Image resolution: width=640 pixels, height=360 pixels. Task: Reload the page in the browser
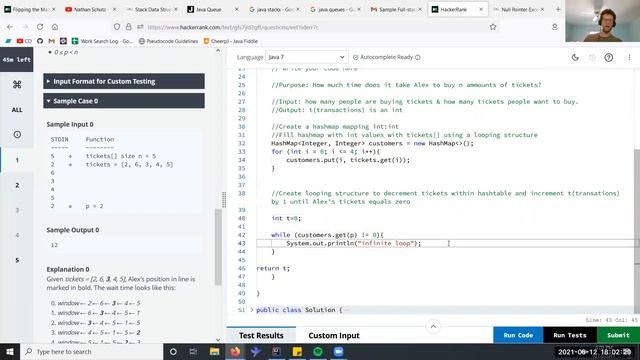point(40,27)
